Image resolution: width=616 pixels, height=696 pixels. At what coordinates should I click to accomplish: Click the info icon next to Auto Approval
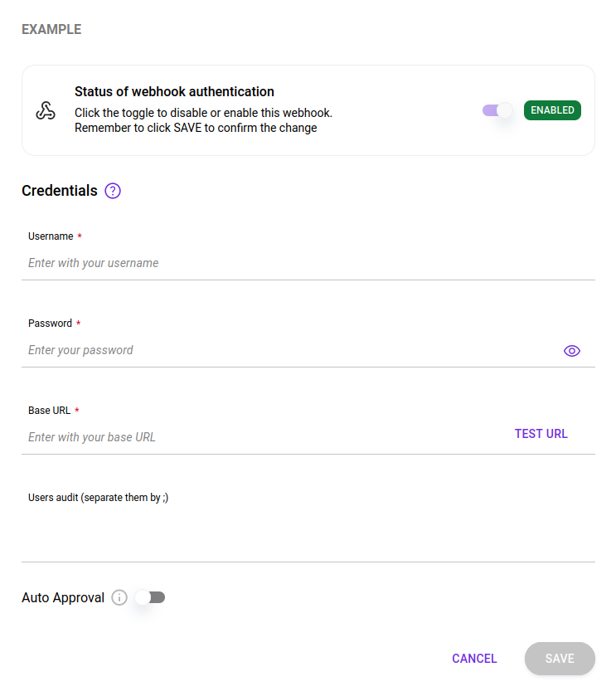click(119, 597)
